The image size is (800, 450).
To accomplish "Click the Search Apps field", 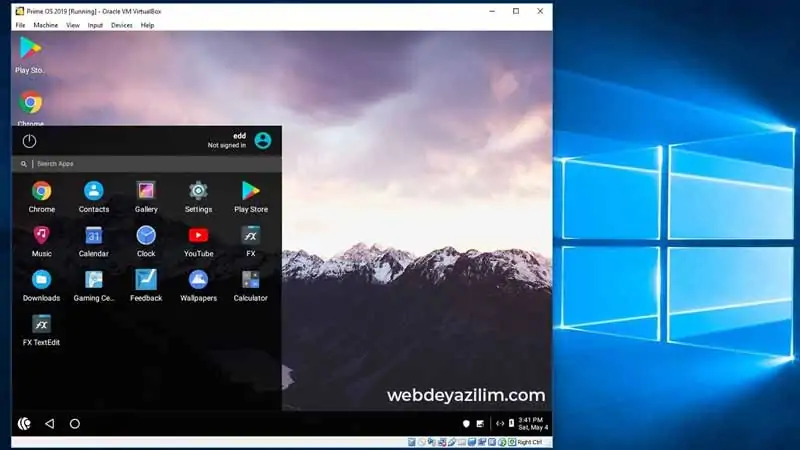I will (147, 164).
